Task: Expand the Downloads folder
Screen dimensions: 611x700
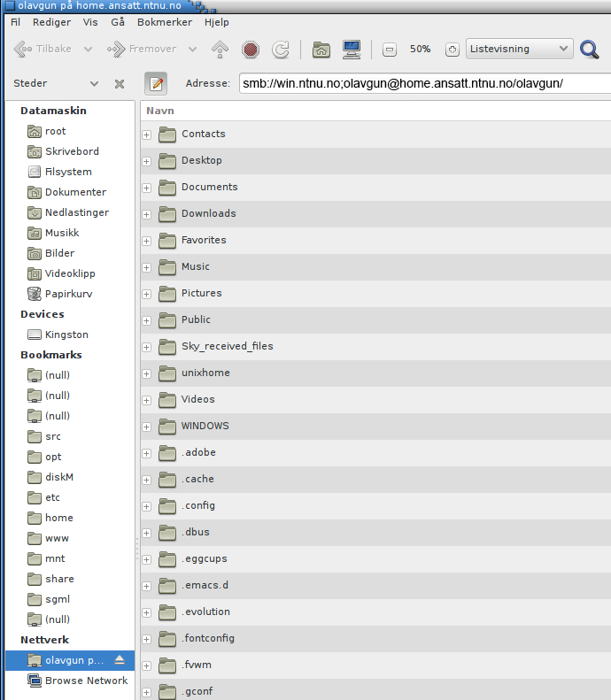Action: click(x=146, y=214)
